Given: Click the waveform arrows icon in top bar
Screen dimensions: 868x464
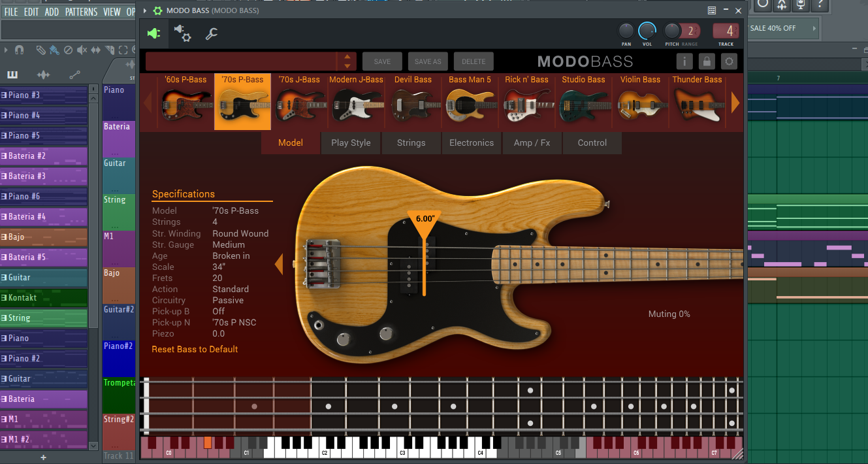Looking at the screenshot, I should [x=781, y=5].
